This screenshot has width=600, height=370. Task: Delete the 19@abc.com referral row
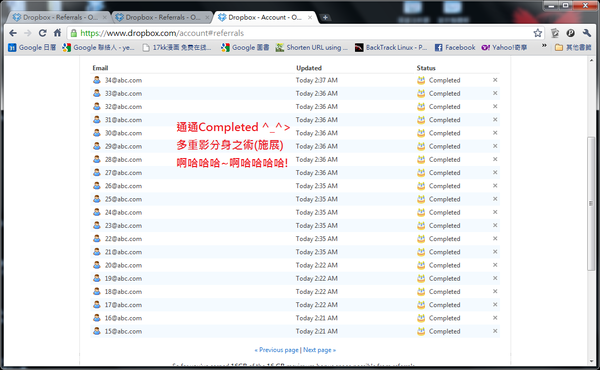[495, 278]
